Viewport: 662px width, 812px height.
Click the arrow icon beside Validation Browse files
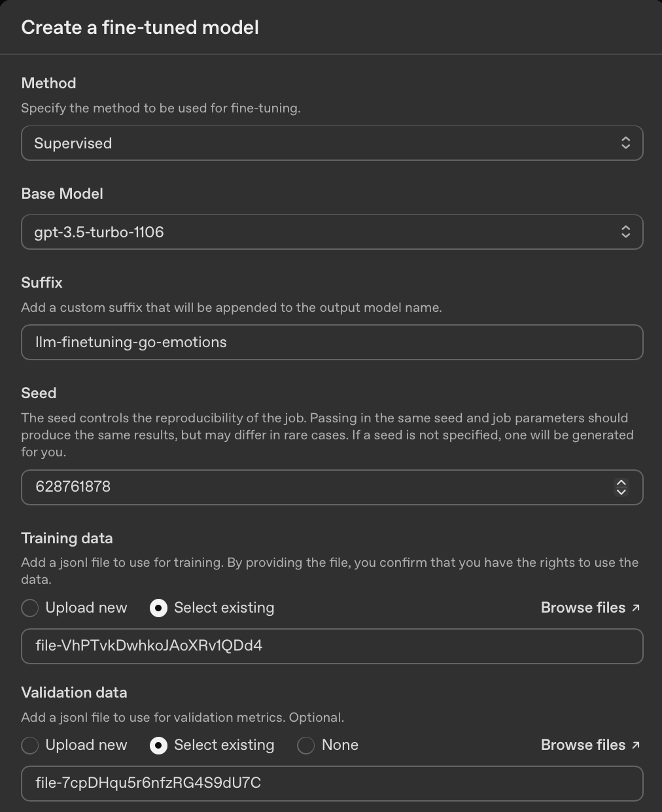tap(636, 745)
